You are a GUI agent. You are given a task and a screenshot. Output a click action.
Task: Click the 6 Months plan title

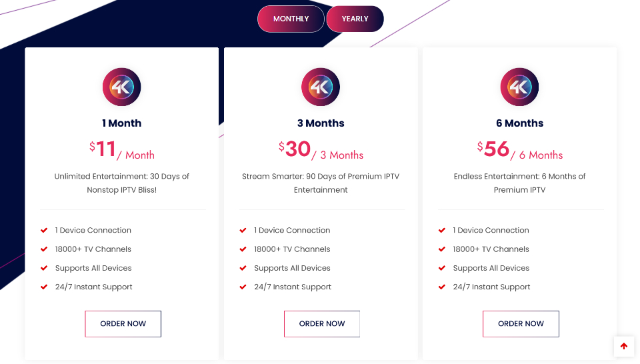click(x=519, y=123)
